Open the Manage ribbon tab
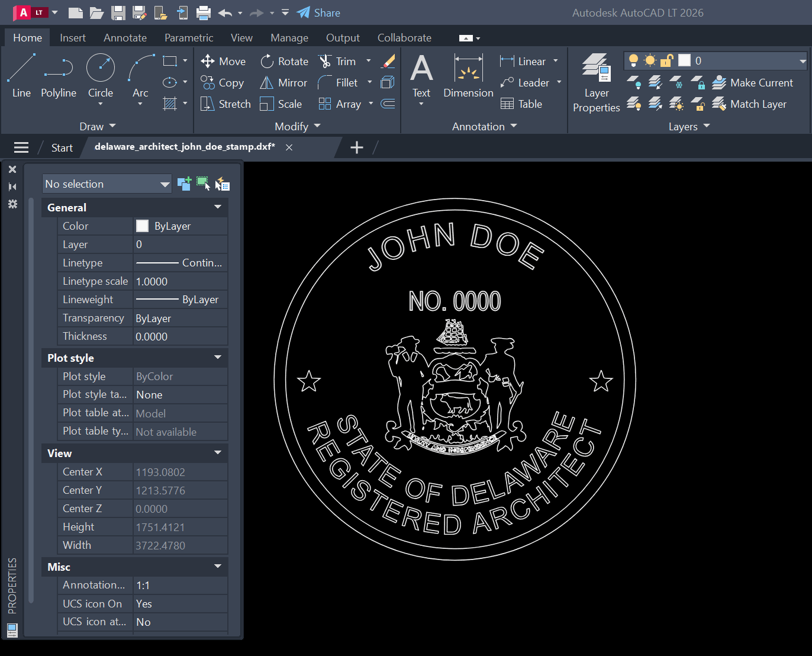 [x=289, y=38]
